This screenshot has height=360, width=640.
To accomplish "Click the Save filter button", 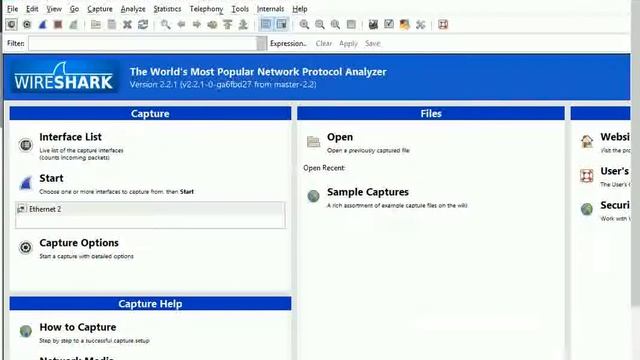I will click(x=372, y=43).
